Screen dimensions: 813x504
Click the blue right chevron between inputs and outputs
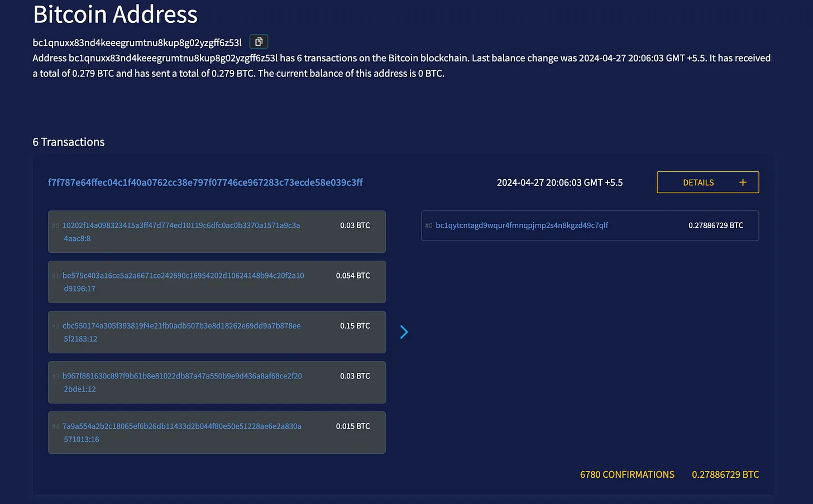pyautogui.click(x=404, y=332)
